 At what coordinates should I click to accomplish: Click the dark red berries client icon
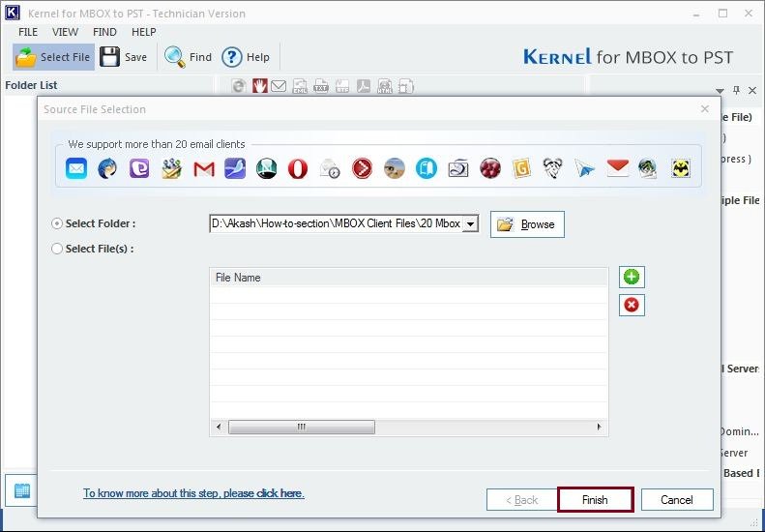tap(490, 169)
